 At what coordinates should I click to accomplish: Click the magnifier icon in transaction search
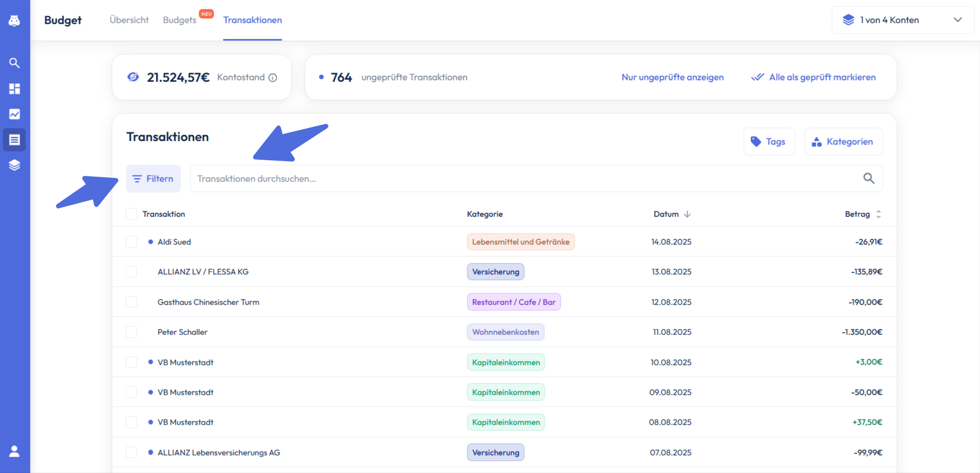click(869, 178)
